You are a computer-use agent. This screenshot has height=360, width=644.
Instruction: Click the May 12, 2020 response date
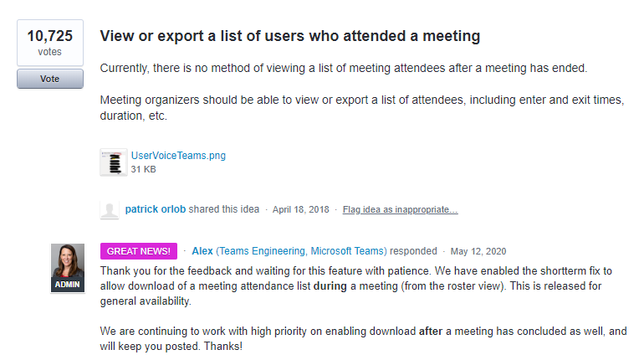pyautogui.click(x=478, y=251)
